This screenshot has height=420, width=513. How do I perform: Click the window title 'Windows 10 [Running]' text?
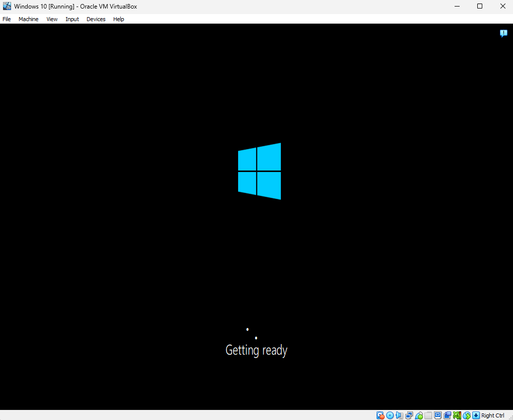(x=44, y=6)
